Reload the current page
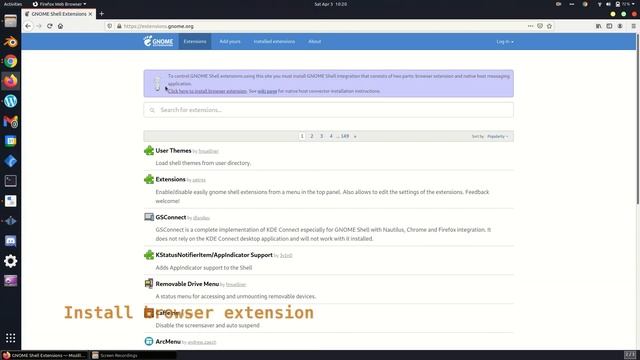 49,26
